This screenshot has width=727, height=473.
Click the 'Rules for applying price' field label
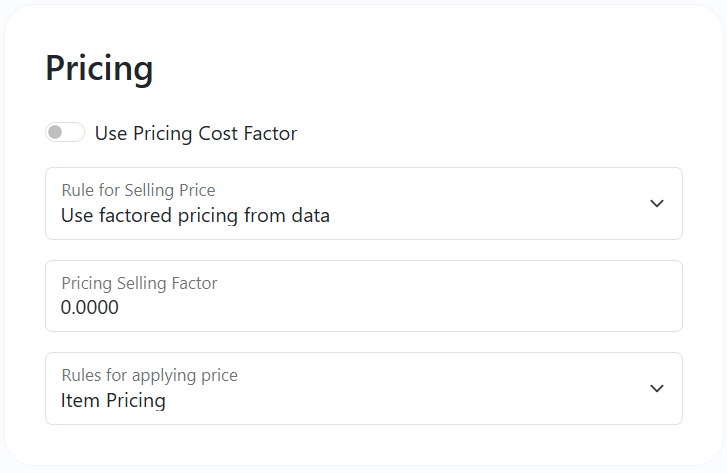tap(149, 375)
